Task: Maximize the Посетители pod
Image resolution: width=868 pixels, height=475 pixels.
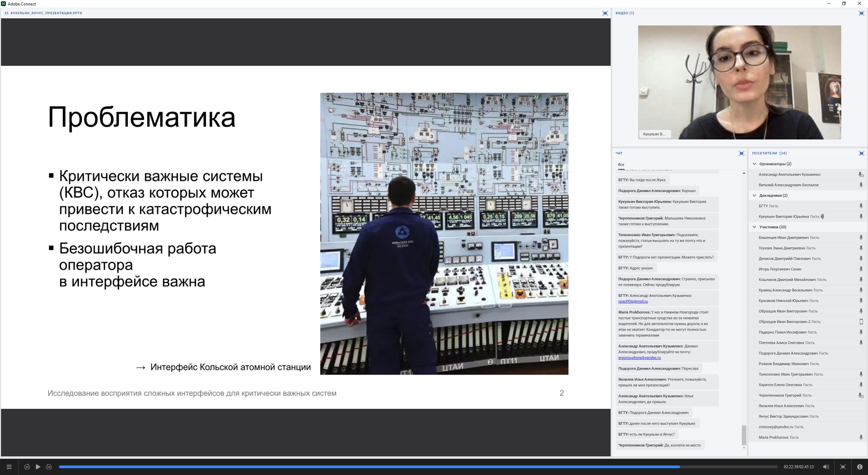Action: (x=861, y=153)
